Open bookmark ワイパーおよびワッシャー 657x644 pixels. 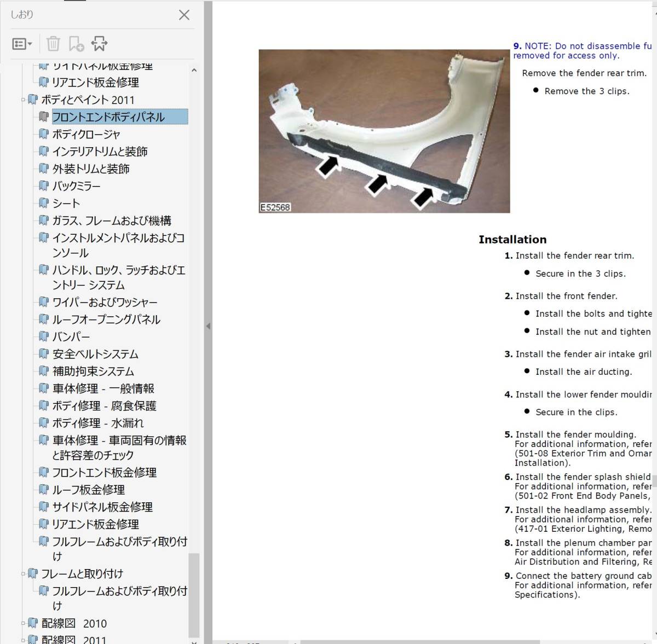coord(105,302)
